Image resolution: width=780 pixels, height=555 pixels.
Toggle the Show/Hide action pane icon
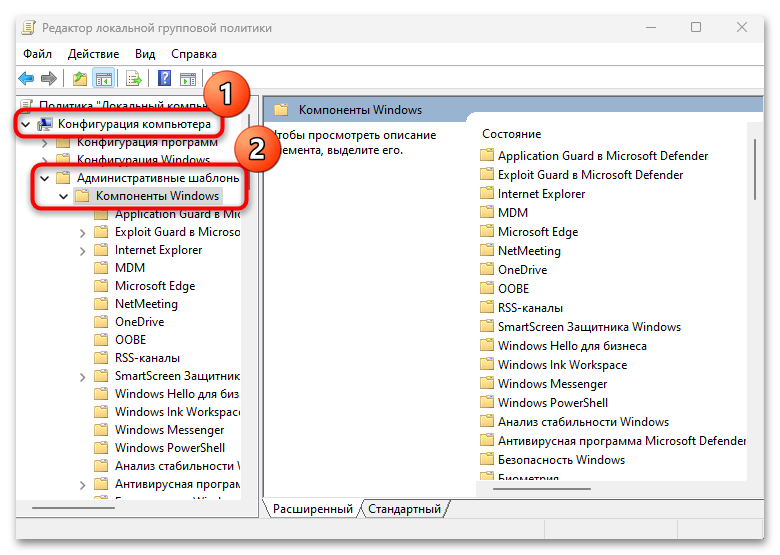coord(188,78)
